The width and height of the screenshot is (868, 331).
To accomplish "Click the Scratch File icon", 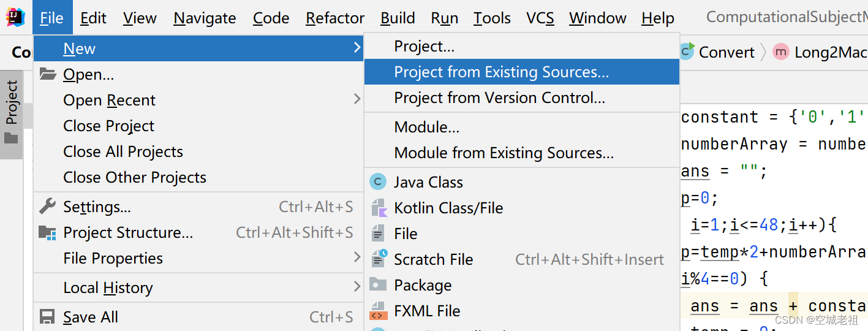I will coord(379,259).
